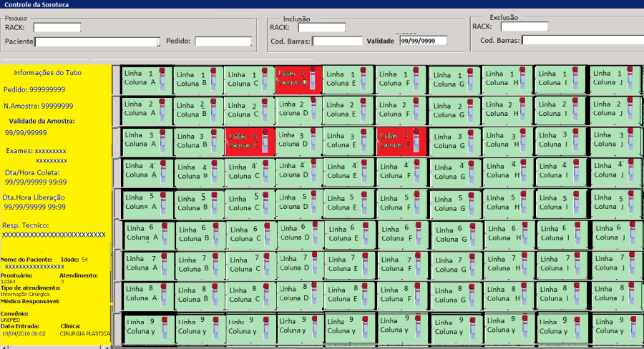Select tube icon at Linha 3 Coluna H
The height and width of the screenshot is (349, 644).
tap(523, 141)
